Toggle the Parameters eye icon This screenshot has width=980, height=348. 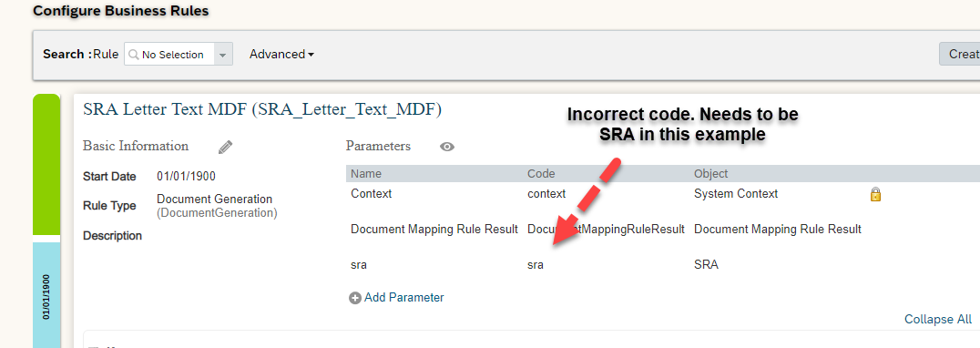click(447, 147)
